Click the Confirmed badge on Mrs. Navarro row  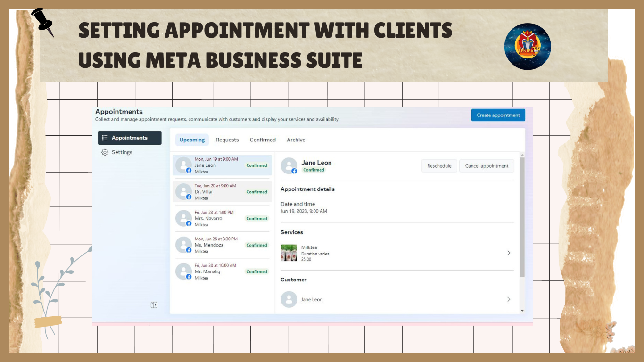click(x=257, y=218)
